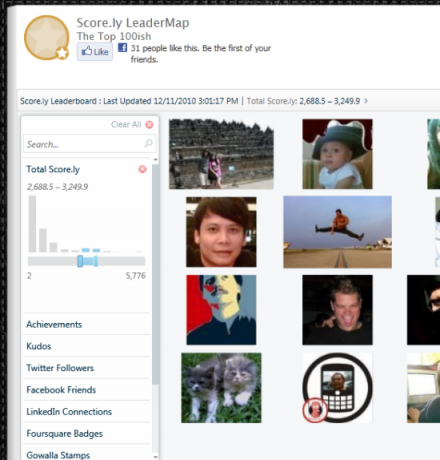Select the two kittens thumbnail
The image size is (440, 460).
point(221,388)
